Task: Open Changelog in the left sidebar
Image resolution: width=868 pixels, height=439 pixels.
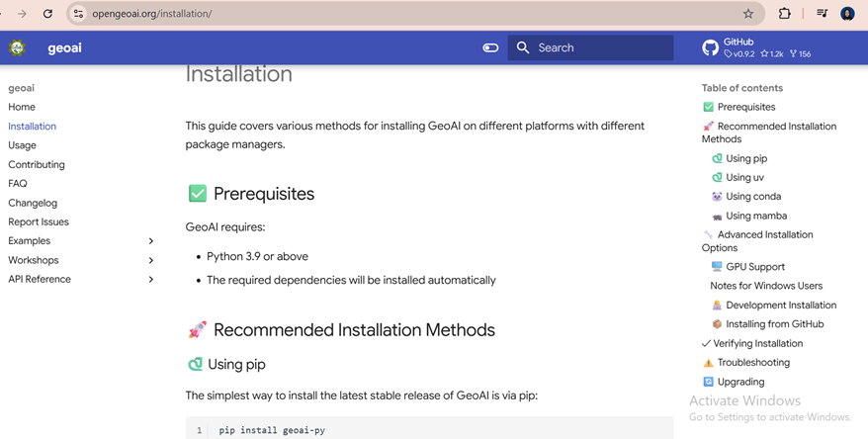Action: click(33, 203)
